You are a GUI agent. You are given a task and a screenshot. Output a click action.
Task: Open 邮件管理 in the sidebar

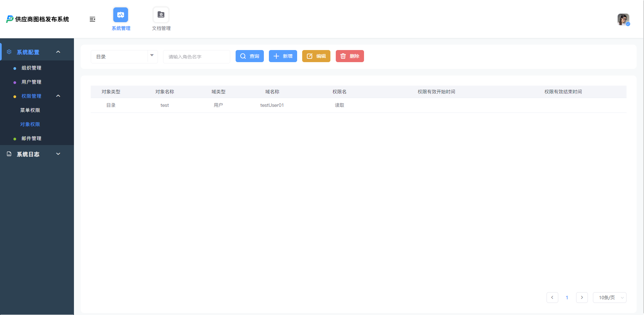point(31,138)
